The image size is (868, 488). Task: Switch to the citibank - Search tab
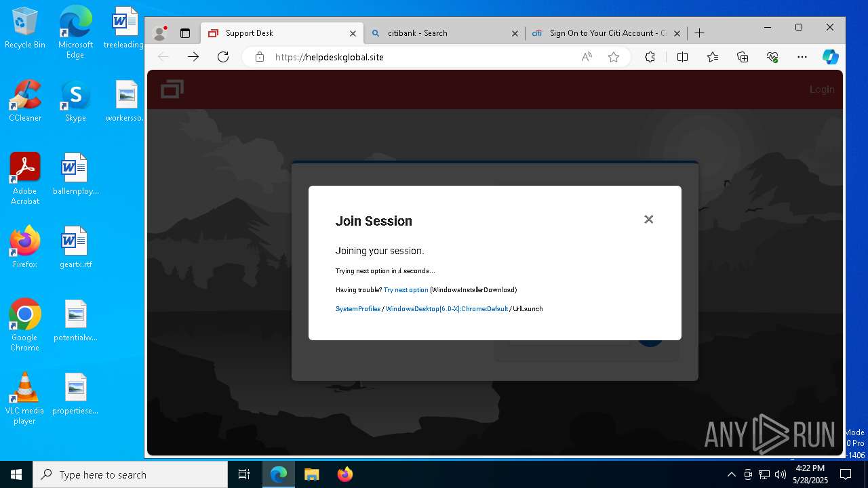pyautogui.click(x=444, y=33)
